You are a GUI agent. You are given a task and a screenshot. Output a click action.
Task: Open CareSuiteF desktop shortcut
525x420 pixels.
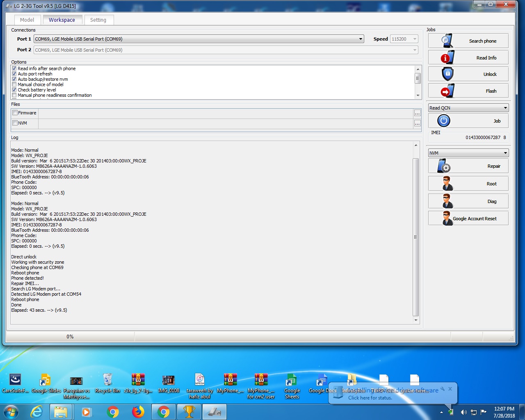(16, 383)
